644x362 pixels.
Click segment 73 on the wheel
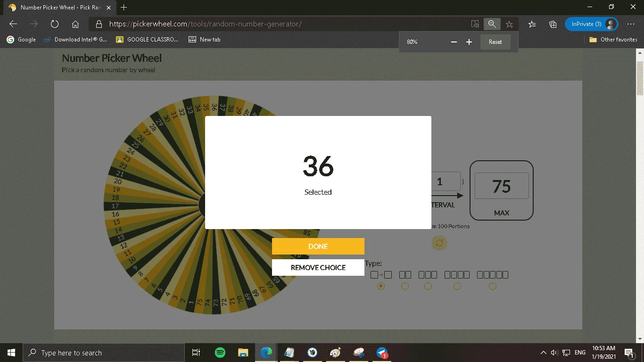216,303
